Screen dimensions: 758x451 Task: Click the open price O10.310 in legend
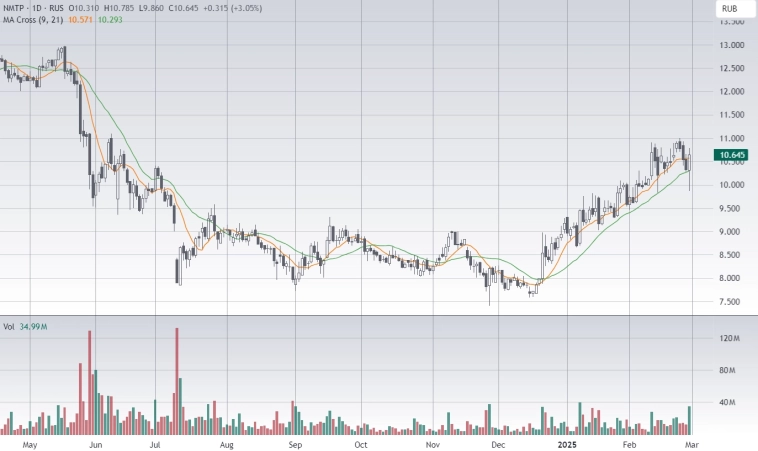[x=84, y=8]
